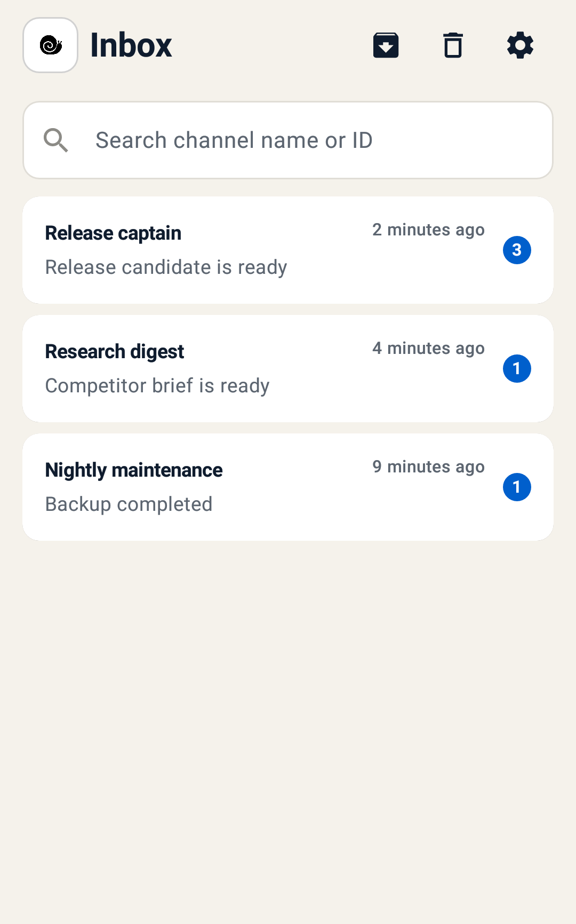
Task: Tap Nightly maintenance unread badge
Action: coord(517,487)
